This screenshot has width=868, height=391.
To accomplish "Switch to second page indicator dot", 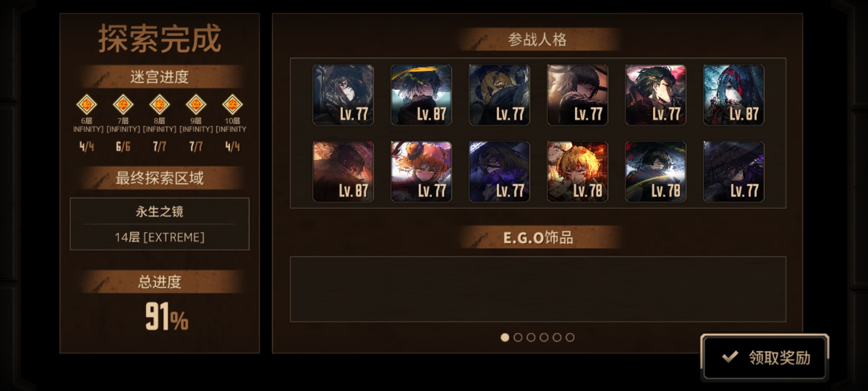I will coord(518,337).
